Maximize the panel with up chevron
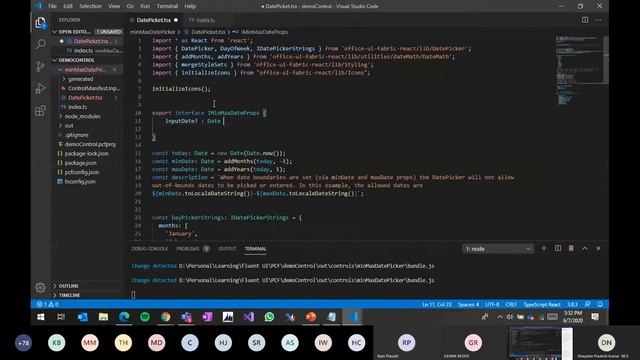 (x=584, y=248)
